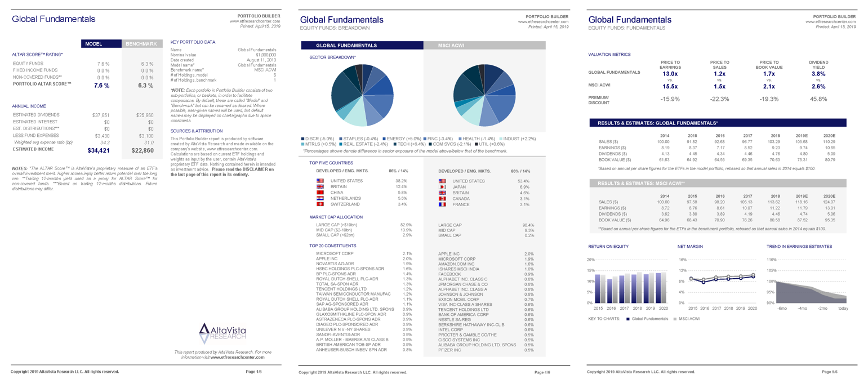Click the premium/discount value -15.9%
This screenshot has width=868, height=379.
tap(670, 99)
